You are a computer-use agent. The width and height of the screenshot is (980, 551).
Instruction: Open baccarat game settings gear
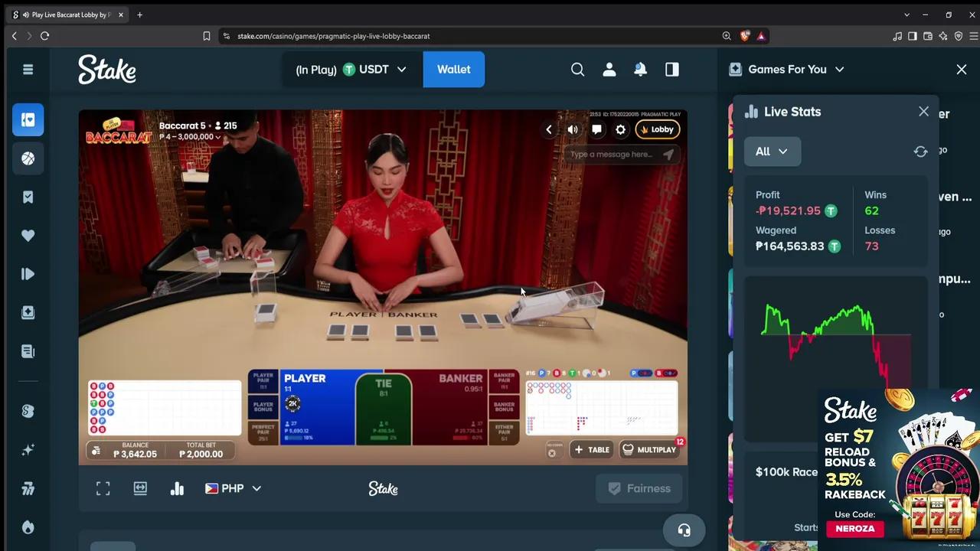tap(621, 129)
